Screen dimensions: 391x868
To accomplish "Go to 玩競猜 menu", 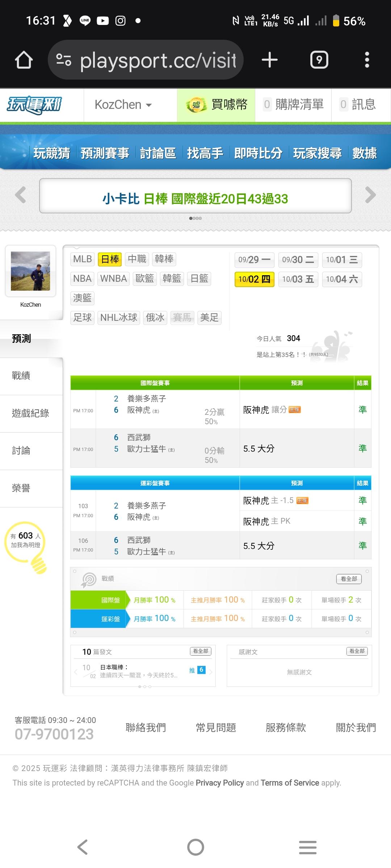I will point(52,153).
